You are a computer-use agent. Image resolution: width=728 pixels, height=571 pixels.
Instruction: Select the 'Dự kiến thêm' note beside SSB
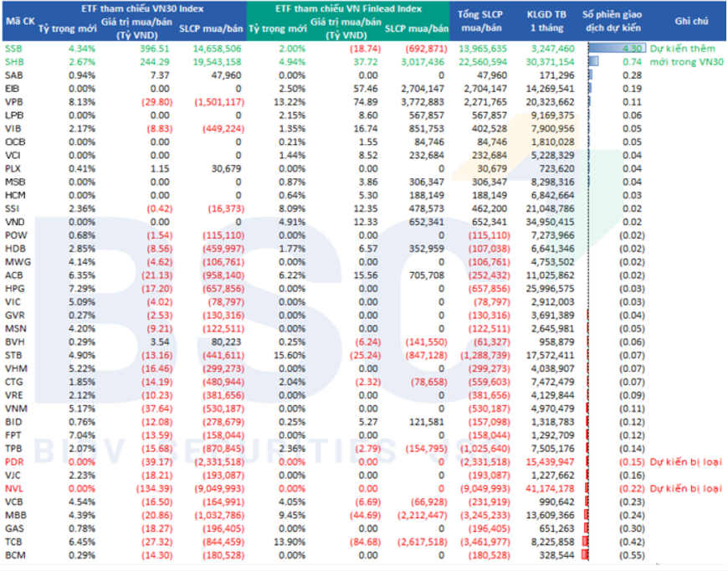click(x=682, y=49)
